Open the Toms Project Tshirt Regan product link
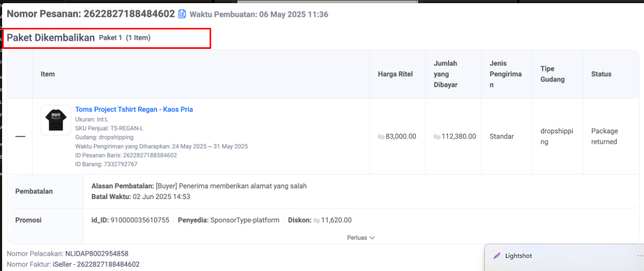The height and width of the screenshot is (271, 644). coord(134,109)
